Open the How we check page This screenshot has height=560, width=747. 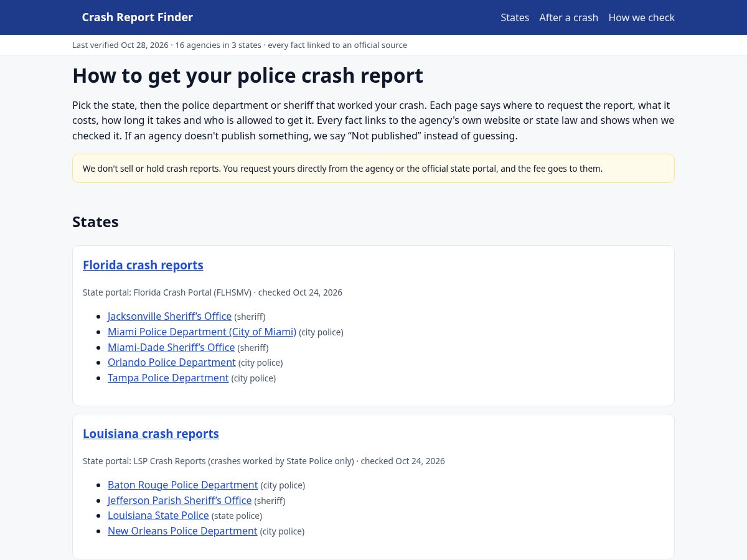point(641,17)
